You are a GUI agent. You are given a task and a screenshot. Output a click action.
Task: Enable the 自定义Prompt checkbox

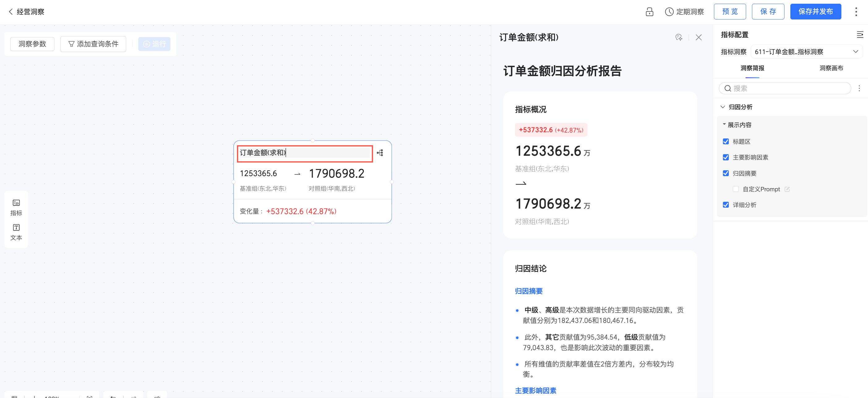(x=736, y=189)
